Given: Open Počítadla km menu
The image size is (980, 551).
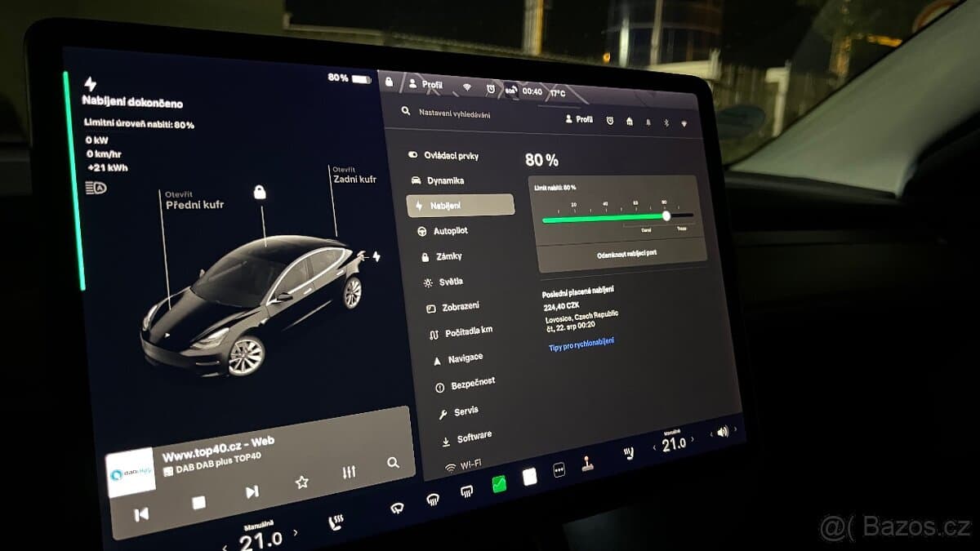Looking at the screenshot, I should tap(461, 333).
